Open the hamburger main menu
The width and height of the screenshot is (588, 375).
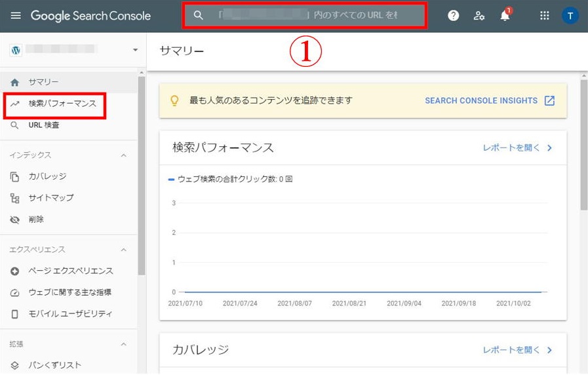click(16, 16)
